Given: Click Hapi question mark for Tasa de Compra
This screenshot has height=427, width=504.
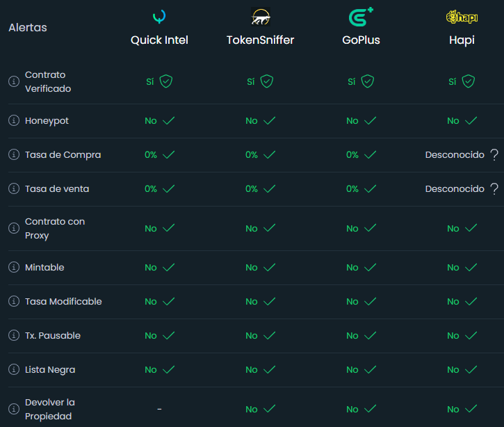Looking at the screenshot, I should tap(494, 154).
